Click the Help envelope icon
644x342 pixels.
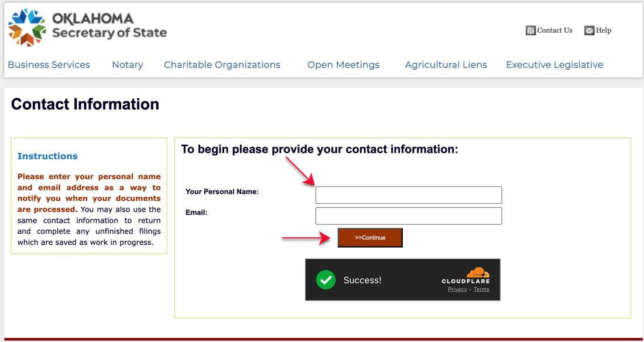pos(590,30)
